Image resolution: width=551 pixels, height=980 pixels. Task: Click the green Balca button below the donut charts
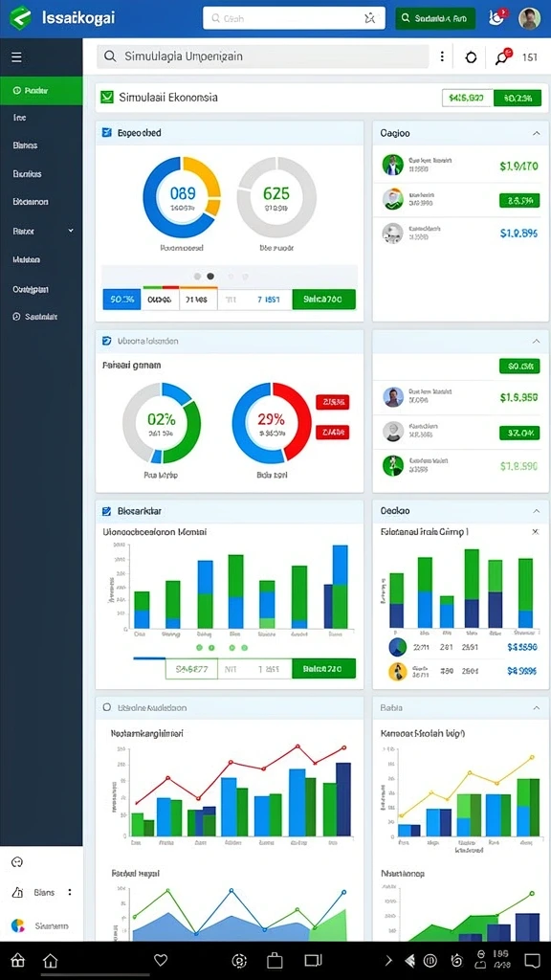tap(323, 300)
